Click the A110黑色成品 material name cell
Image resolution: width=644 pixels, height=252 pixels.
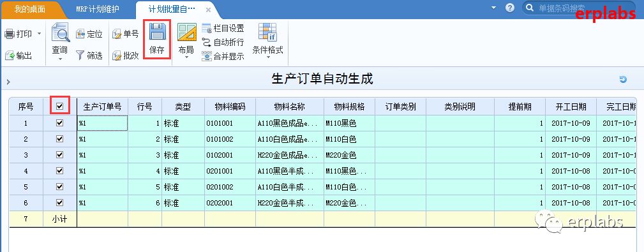[x=290, y=123]
